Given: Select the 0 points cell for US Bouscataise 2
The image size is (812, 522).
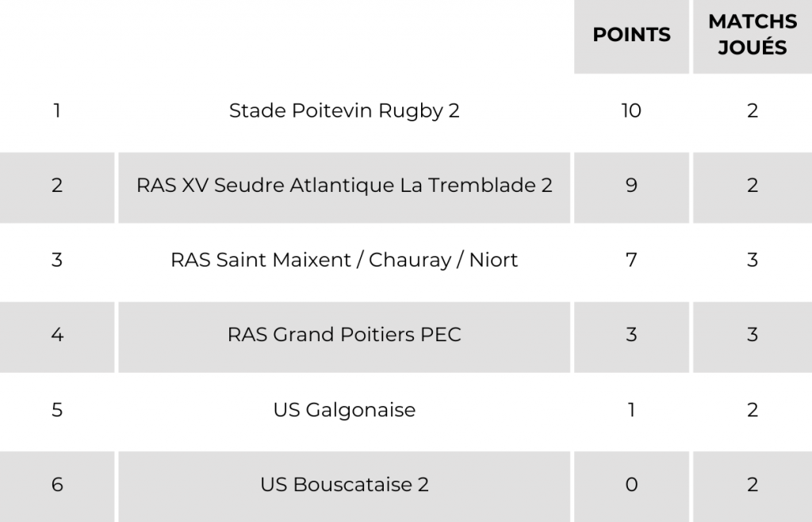Looking at the screenshot, I should click(x=631, y=485).
